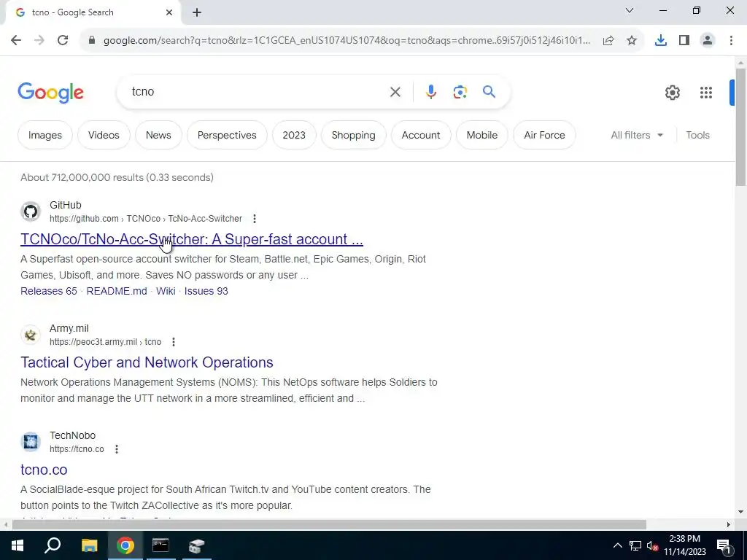
Task: Open the tcno.co result link
Action: [44, 470]
